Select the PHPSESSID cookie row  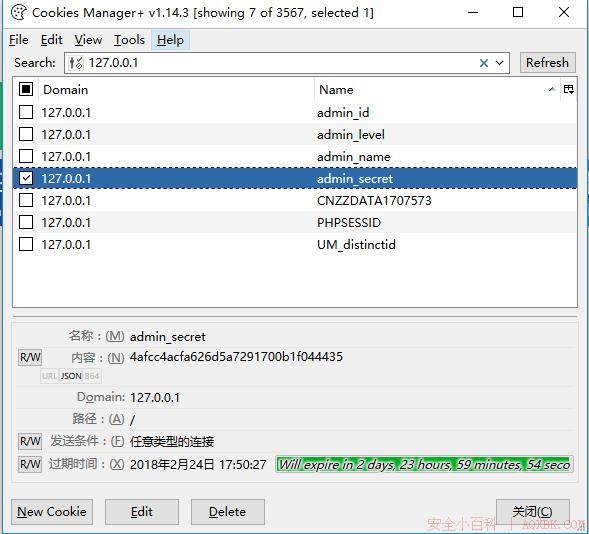pos(295,223)
